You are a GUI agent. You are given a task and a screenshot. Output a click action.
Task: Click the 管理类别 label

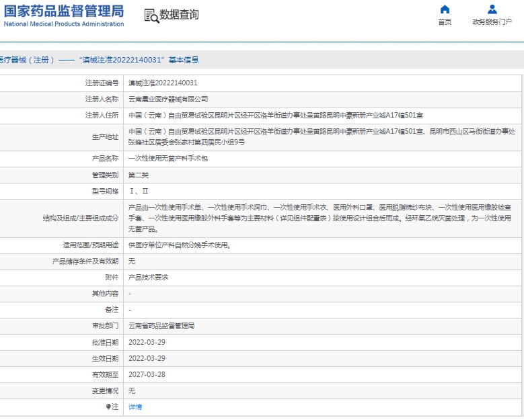[105, 175]
